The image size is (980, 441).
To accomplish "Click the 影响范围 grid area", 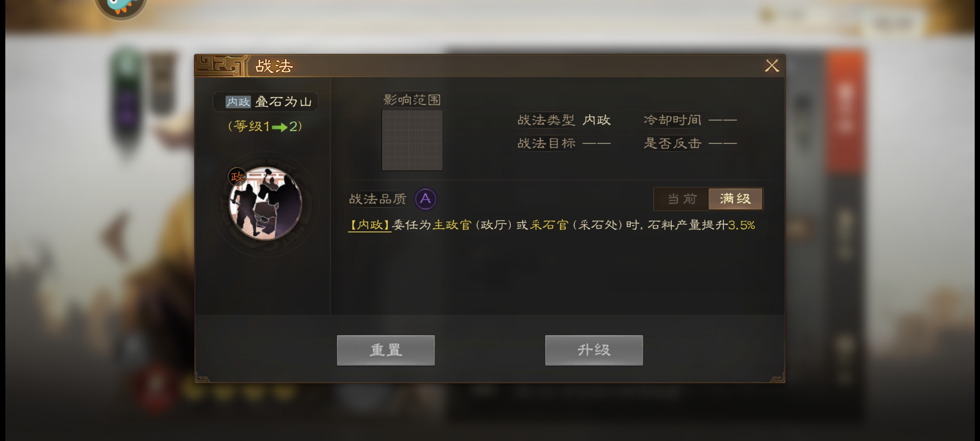I will tap(412, 140).
